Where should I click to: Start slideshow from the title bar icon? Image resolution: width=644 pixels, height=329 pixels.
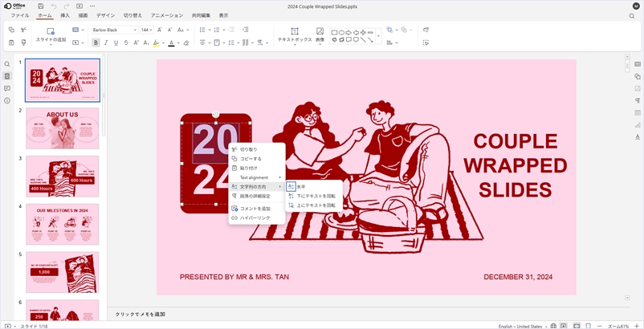point(79,6)
